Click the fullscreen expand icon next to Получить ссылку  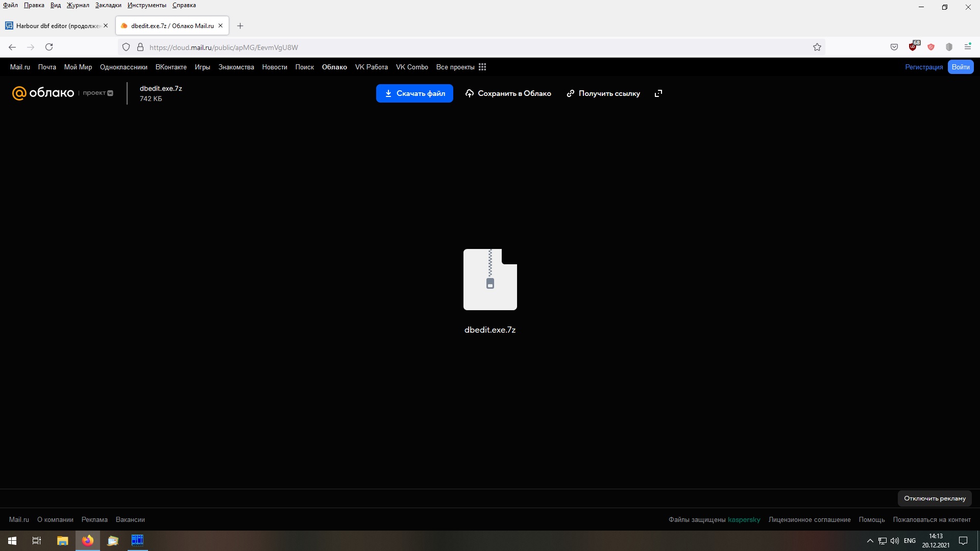(658, 93)
